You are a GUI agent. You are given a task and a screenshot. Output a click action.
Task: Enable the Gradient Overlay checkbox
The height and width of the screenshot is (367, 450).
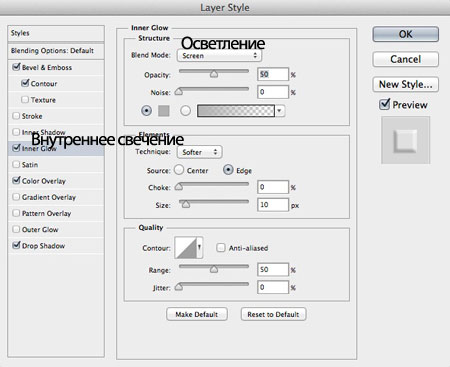point(16,197)
